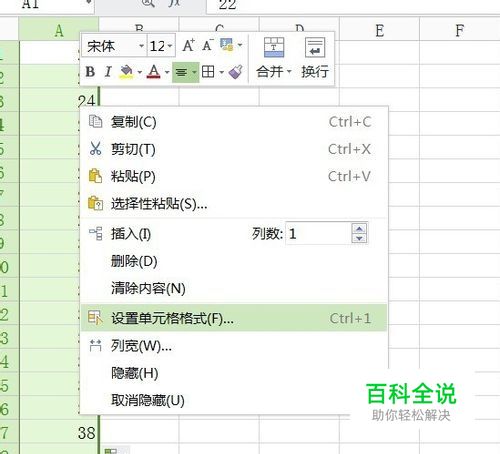Image resolution: width=500 pixels, height=454 pixels.
Task: Choose 复制(C) from context menu
Action: click(x=234, y=122)
